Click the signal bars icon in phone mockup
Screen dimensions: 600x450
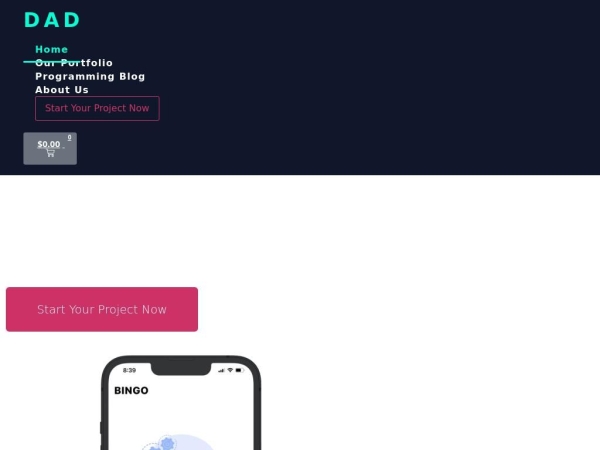click(x=221, y=370)
